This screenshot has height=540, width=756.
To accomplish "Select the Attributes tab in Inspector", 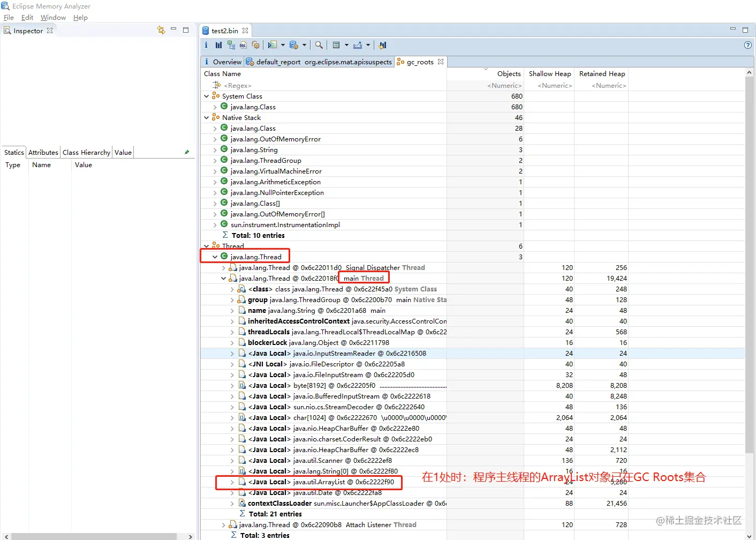I will 43,152.
